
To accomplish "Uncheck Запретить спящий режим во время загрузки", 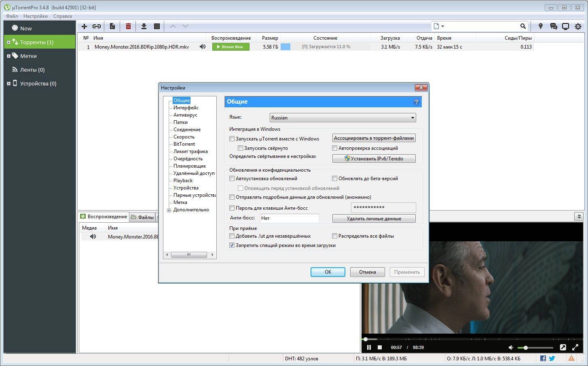I will [232, 245].
